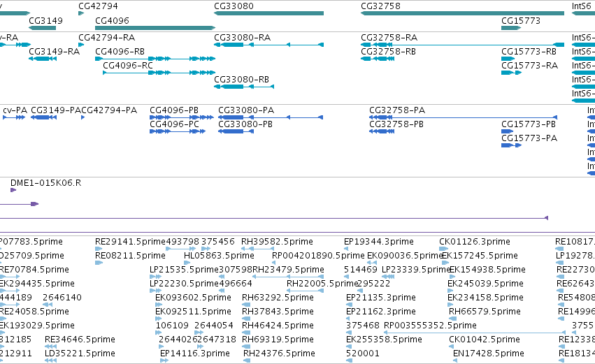Select EST RP003555352.5prime label
This screenshot has width=595, height=364.
tap(430, 326)
